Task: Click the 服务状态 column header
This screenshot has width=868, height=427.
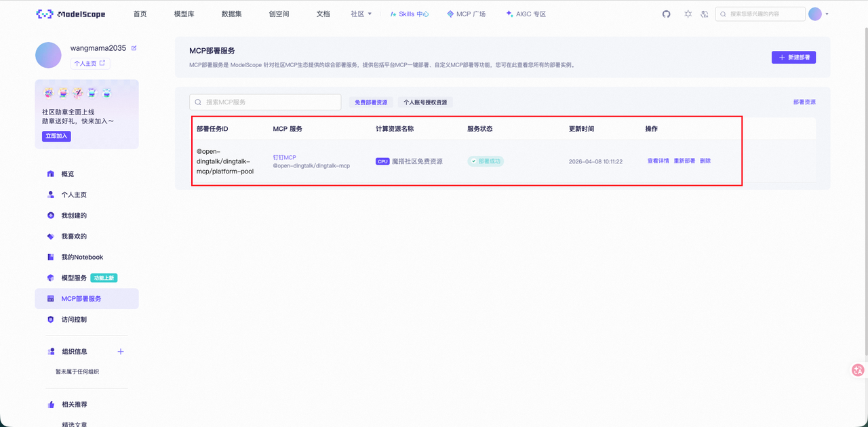Action: click(480, 129)
